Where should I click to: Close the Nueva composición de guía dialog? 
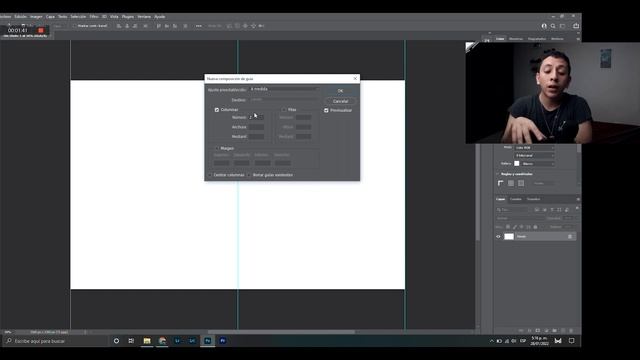[x=355, y=78]
